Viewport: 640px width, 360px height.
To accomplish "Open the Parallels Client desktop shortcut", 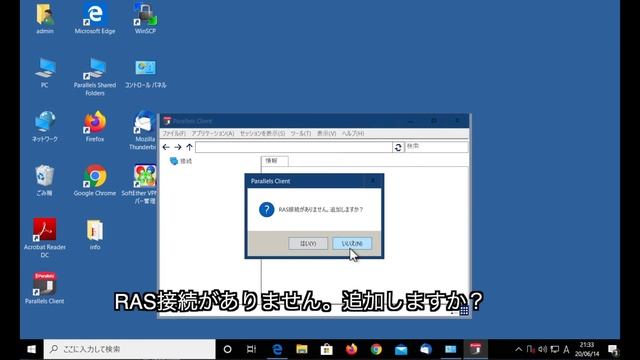I will [44, 288].
